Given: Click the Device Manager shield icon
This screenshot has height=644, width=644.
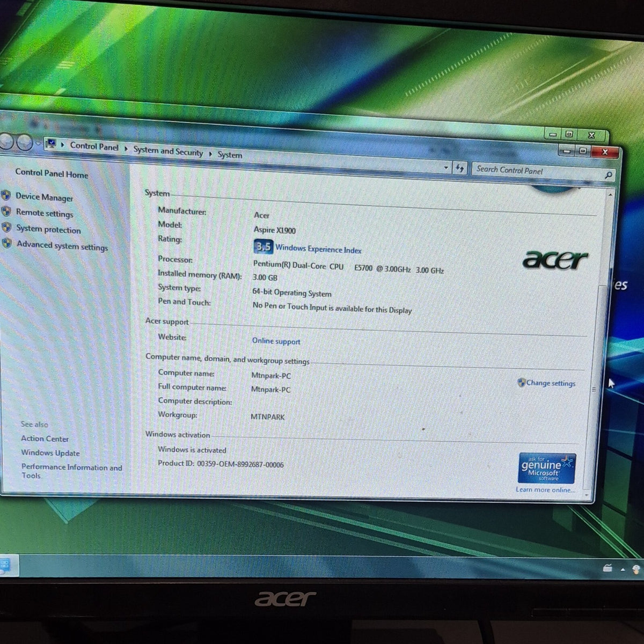Looking at the screenshot, I should pyautogui.click(x=6, y=195).
